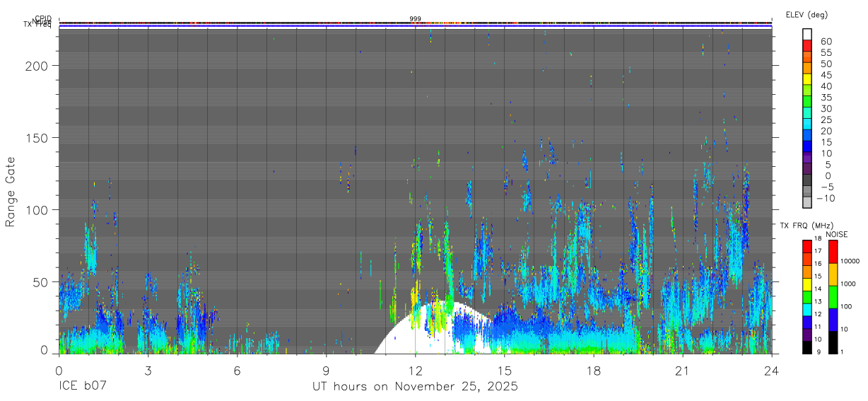Screen dimensions: 868x401
Task: Select the blue 10–100 segment of the NOISE bar
Action: point(832,320)
